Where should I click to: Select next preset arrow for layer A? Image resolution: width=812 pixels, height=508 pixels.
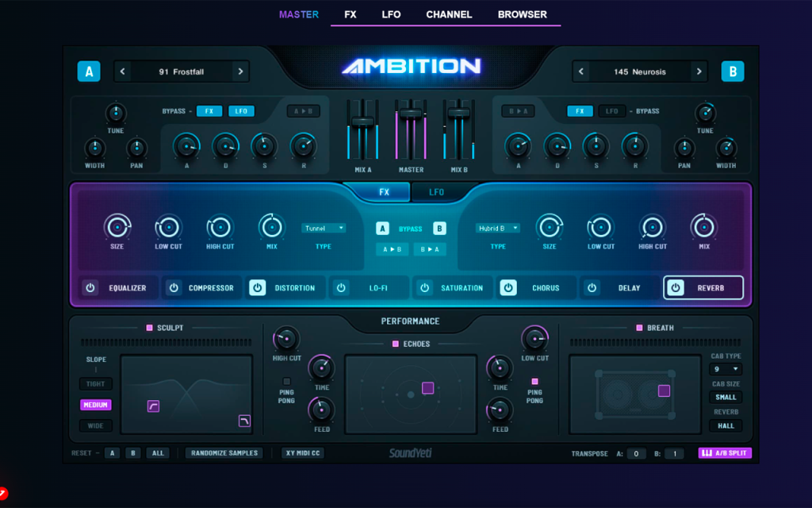[x=240, y=71]
